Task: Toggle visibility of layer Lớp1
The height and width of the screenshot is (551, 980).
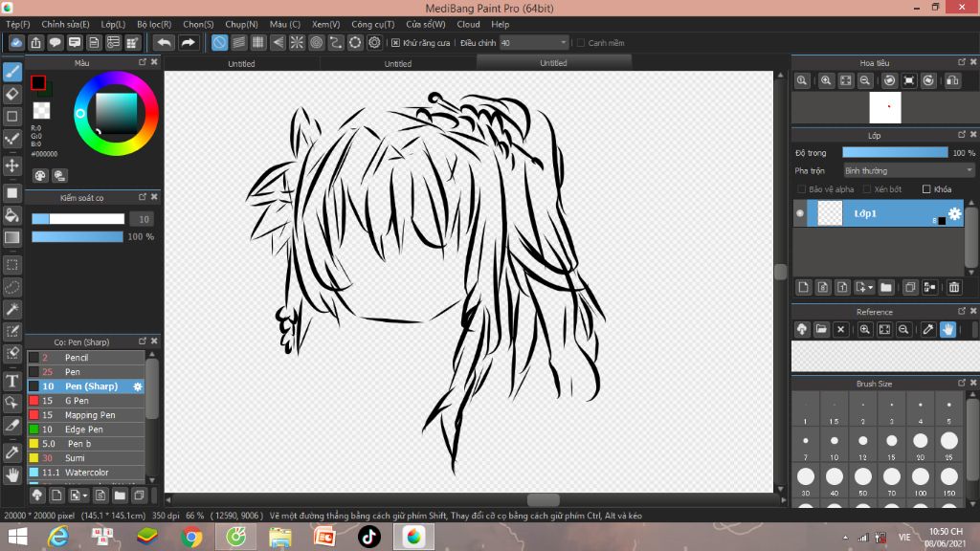Action: pyautogui.click(x=800, y=213)
